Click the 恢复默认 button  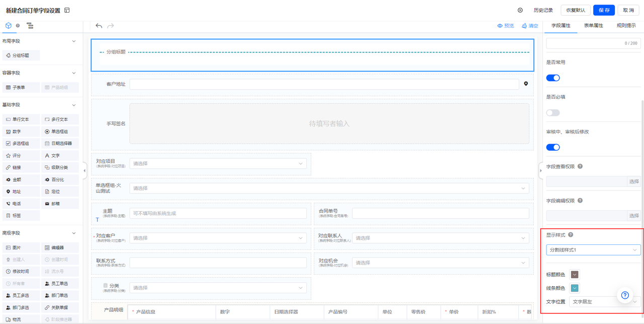coord(576,10)
